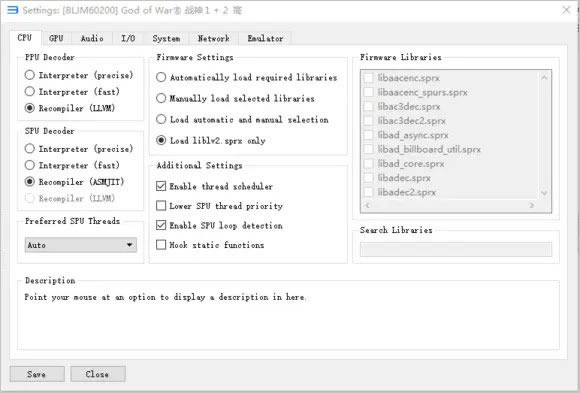Click the Search Libraries input field

click(456, 249)
